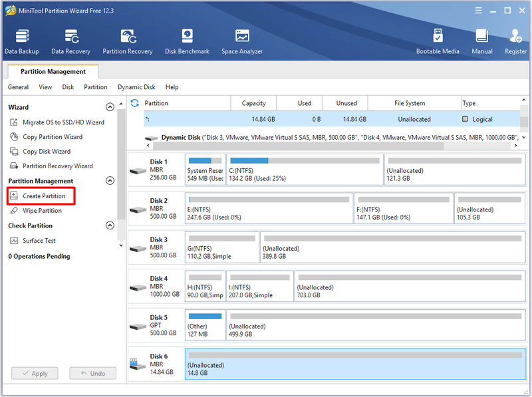
Task: Open the hamburger menu in title bar
Action: tap(478, 11)
